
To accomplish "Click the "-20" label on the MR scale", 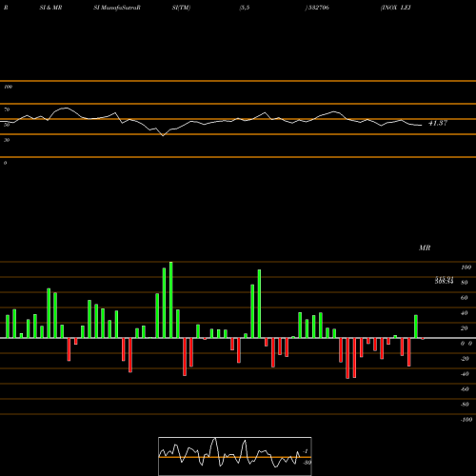I will coord(465,359).
